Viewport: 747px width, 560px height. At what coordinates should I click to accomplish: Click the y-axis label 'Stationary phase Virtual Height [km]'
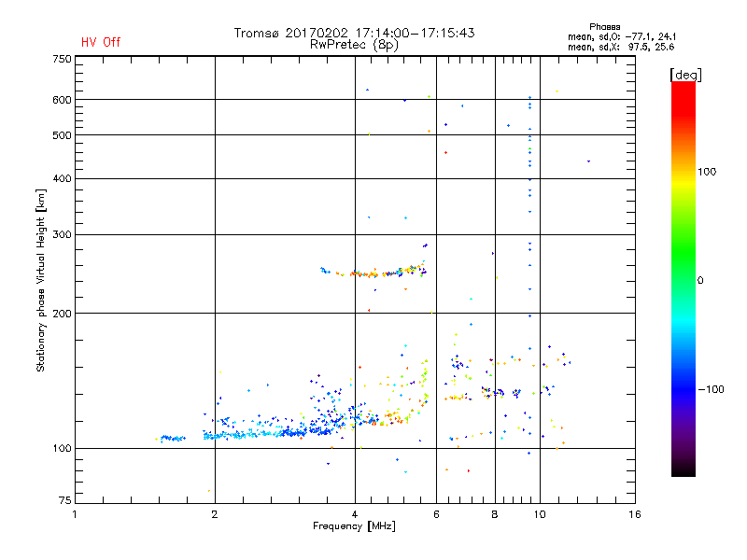[40, 281]
